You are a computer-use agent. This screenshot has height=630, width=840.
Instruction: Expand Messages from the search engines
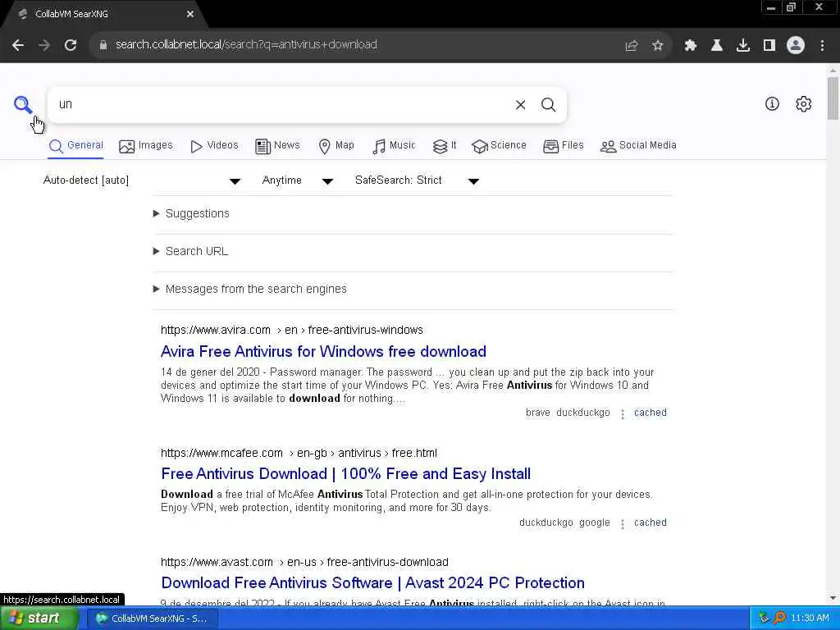pos(249,290)
